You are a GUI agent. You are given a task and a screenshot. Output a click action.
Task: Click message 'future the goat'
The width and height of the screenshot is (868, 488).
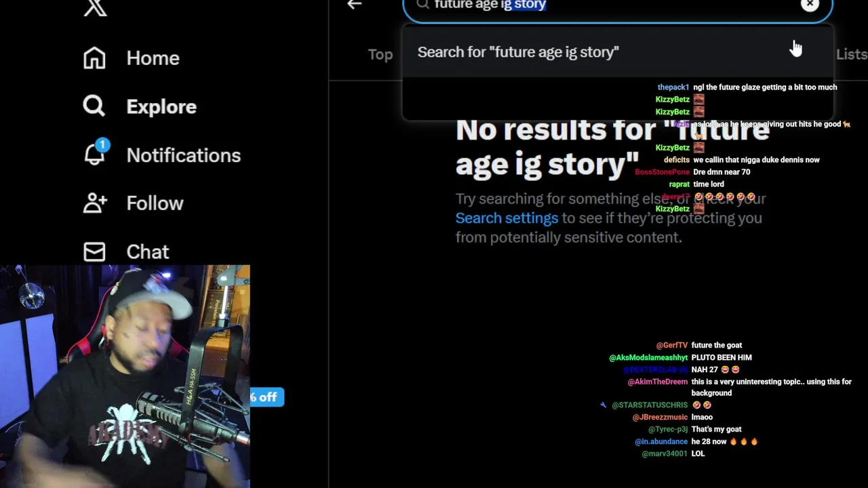(x=717, y=346)
